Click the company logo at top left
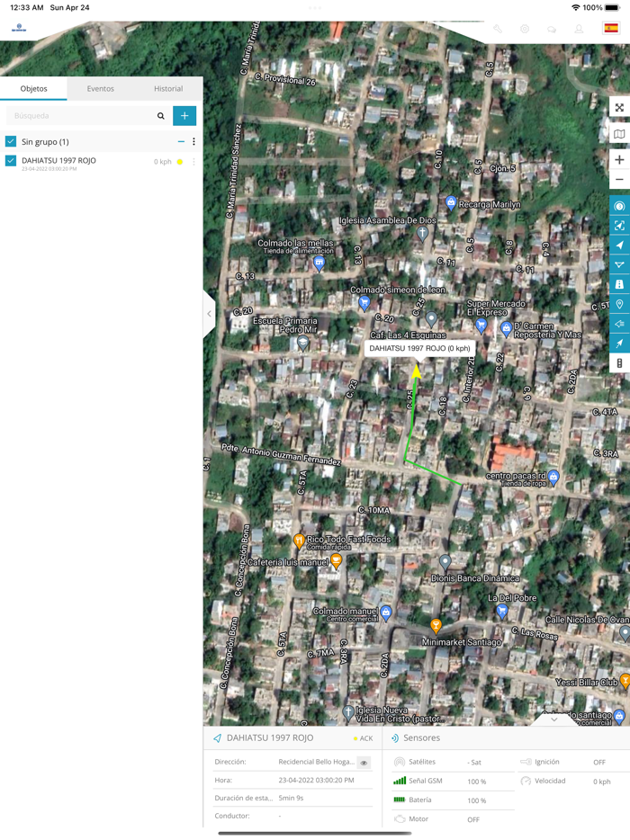This screenshot has height=840, width=630. pyautogui.click(x=19, y=28)
